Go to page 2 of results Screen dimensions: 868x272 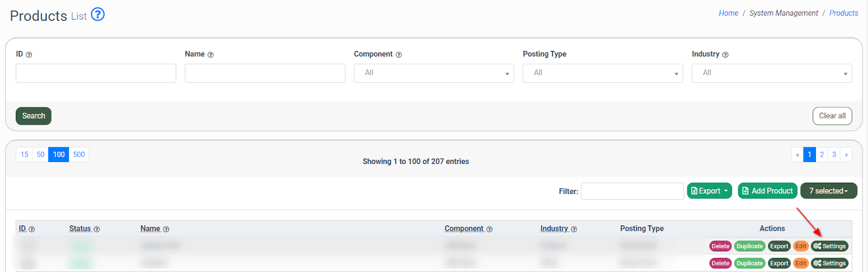click(822, 154)
